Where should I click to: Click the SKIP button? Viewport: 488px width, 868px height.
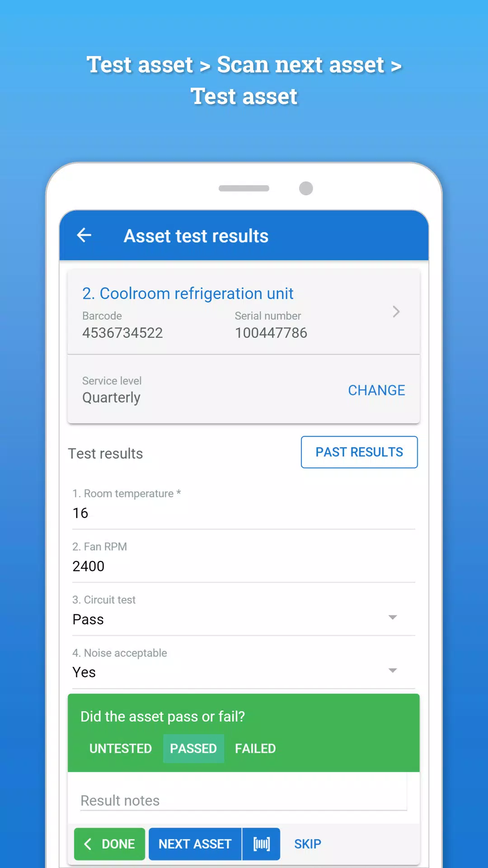pyautogui.click(x=308, y=844)
